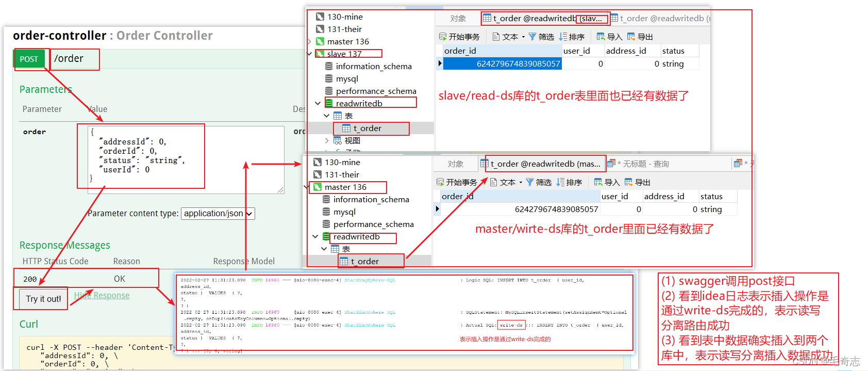
Task: Click the Try it out! button
Action: click(x=43, y=299)
